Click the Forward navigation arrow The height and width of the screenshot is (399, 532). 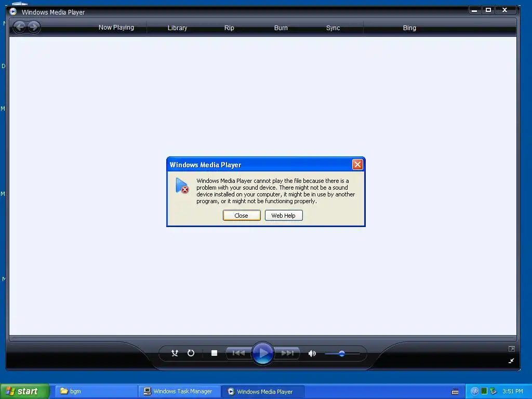point(34,27)
